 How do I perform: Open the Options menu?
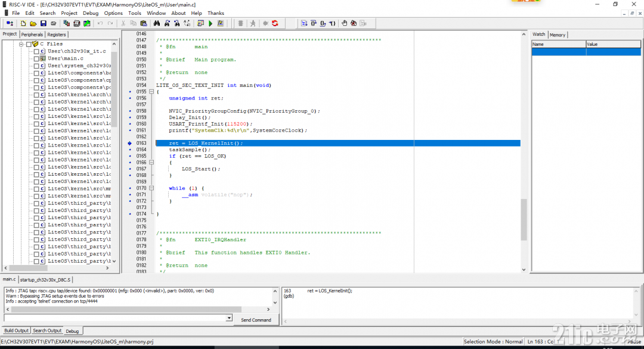(x=113, y=13)
